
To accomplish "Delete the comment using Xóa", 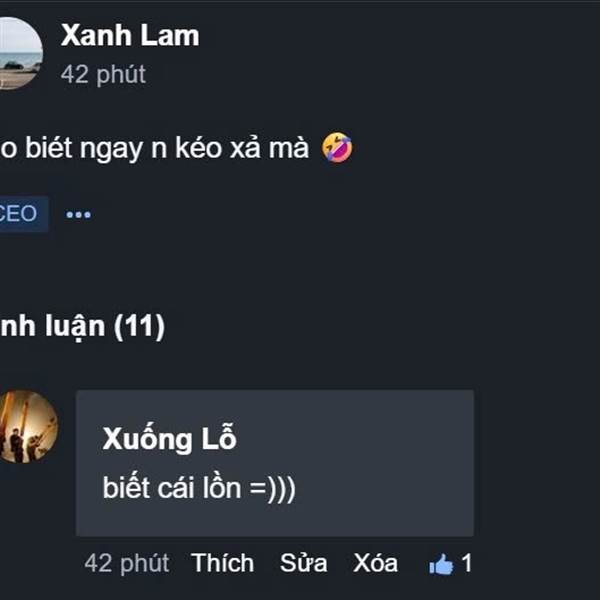I will [375, 563].
